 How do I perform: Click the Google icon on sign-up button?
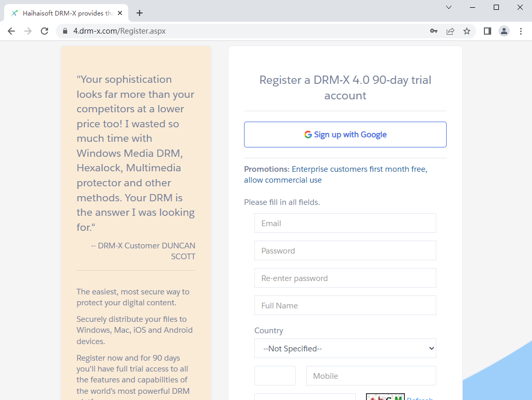[309, 134]
